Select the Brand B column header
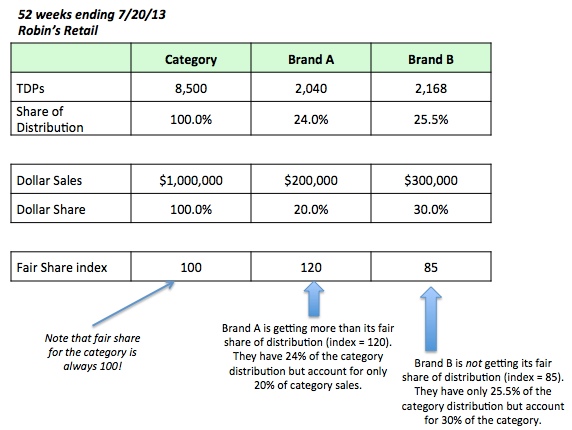Screen dimensions: 572x430 click(431, 58)
